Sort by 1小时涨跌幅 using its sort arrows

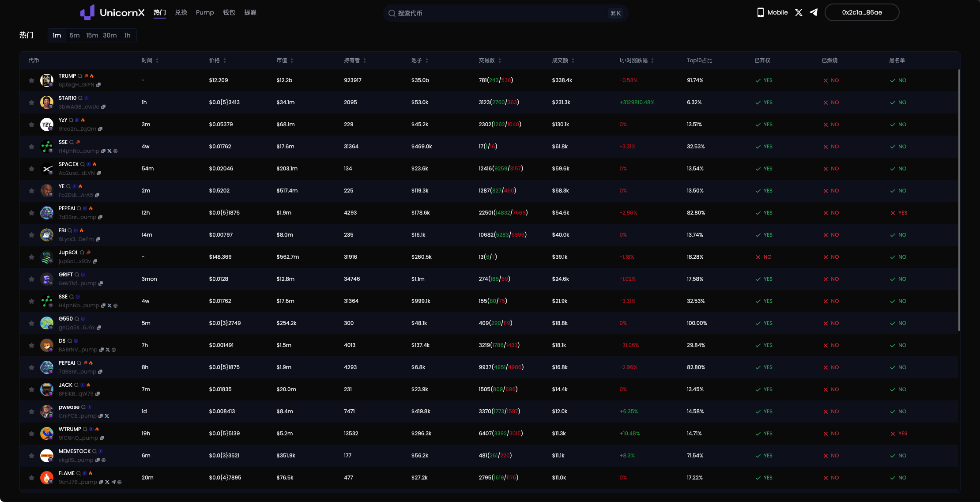pyautogui.click(x=652, y=60)
